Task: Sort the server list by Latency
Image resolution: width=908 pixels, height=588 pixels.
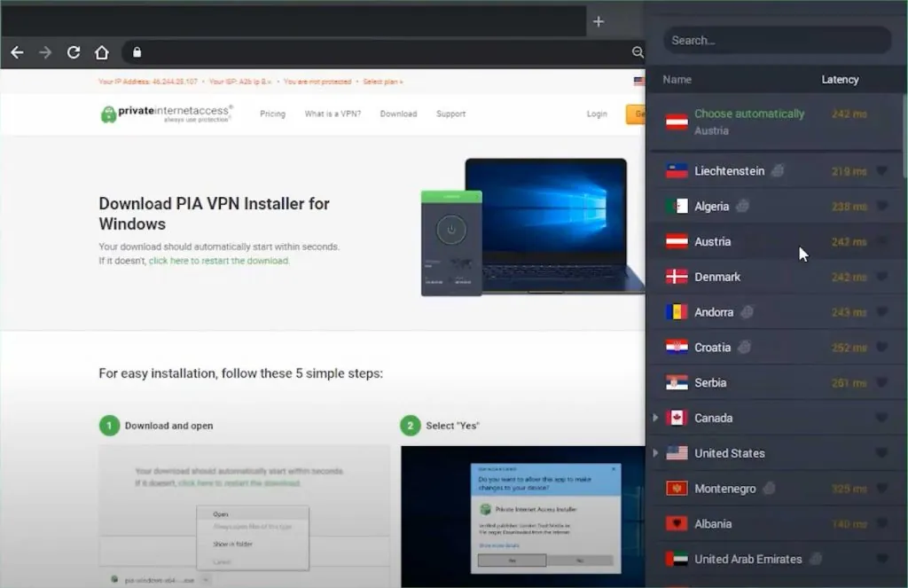Action: coord(840,79)
